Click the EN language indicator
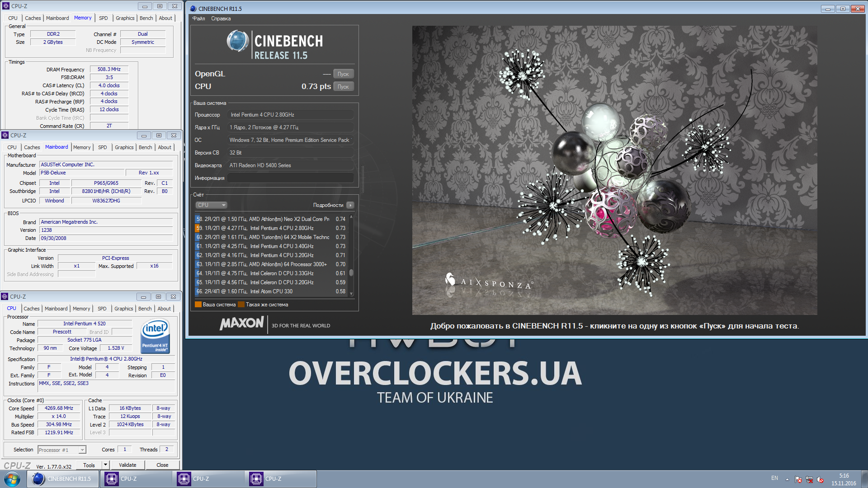Screen dimensions: 868x488 click(774, 478)
